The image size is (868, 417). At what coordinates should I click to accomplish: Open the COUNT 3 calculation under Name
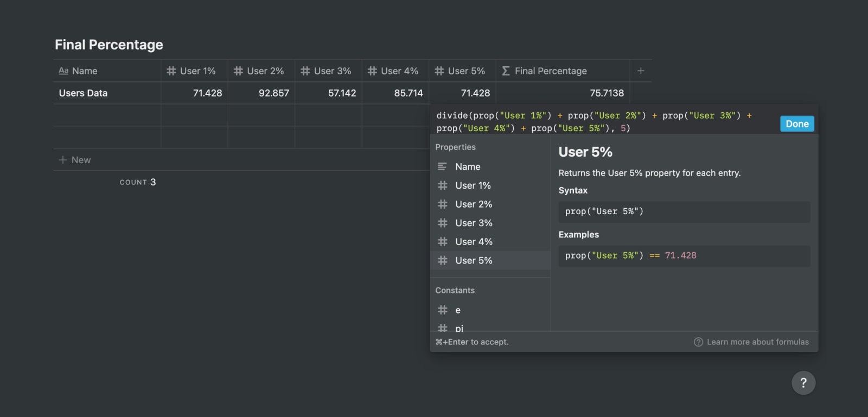(x=138, y=182)
